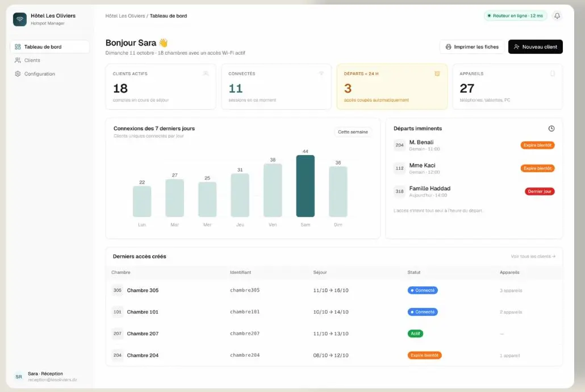Click the clock icon in Départs imminents
The image size is (585, 392).
pyautogui.click(x=551, y=128)
